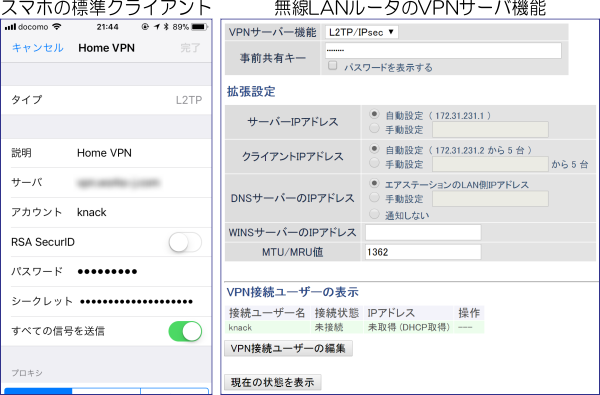Click the MTU/MRU値 field showing 1362
The image size is (600, 395).
click(x=423, y=252)
